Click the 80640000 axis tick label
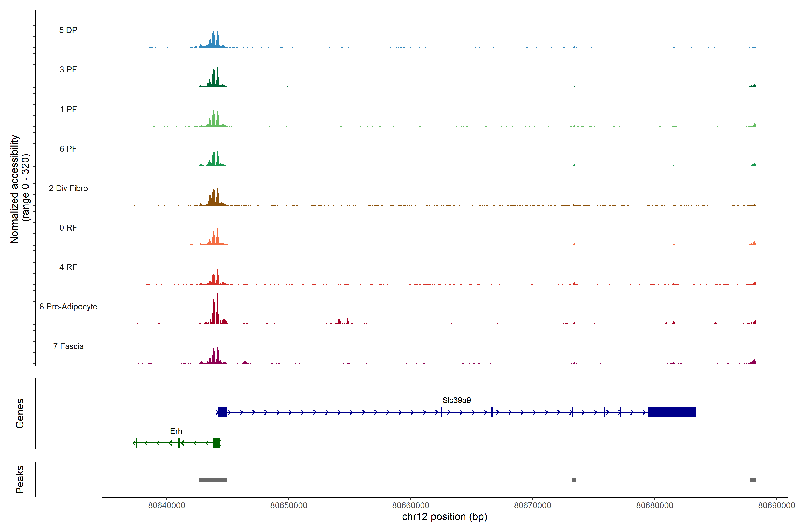The image size is (798, 532). (x=167, y=505)
